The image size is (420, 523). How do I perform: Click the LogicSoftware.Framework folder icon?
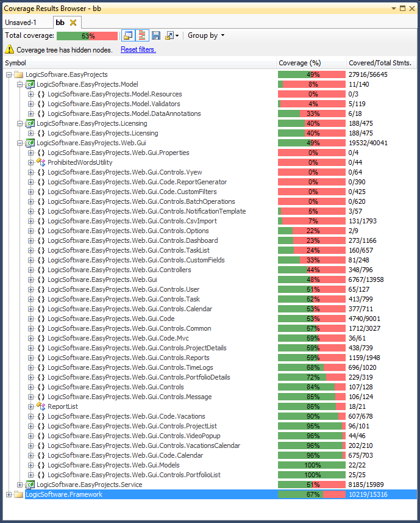[19, 494]
